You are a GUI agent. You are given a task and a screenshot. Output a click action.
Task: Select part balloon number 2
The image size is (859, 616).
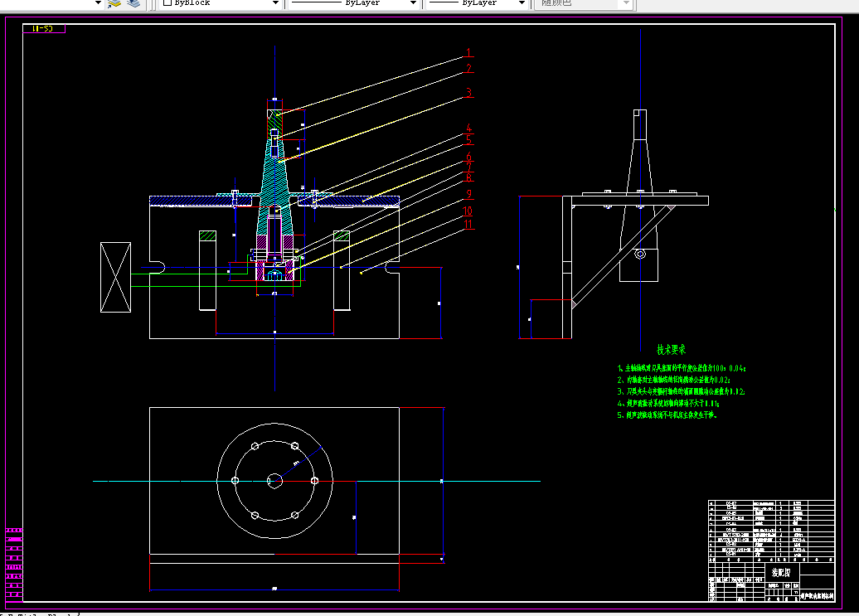click(x=469, y=69)
